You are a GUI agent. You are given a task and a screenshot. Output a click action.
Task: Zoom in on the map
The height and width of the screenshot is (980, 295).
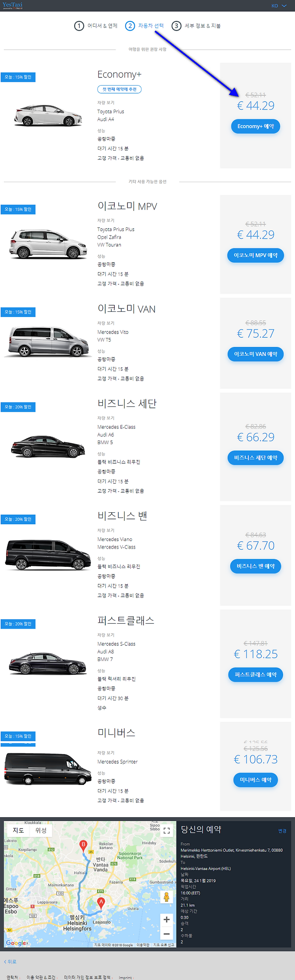[166, 919]
